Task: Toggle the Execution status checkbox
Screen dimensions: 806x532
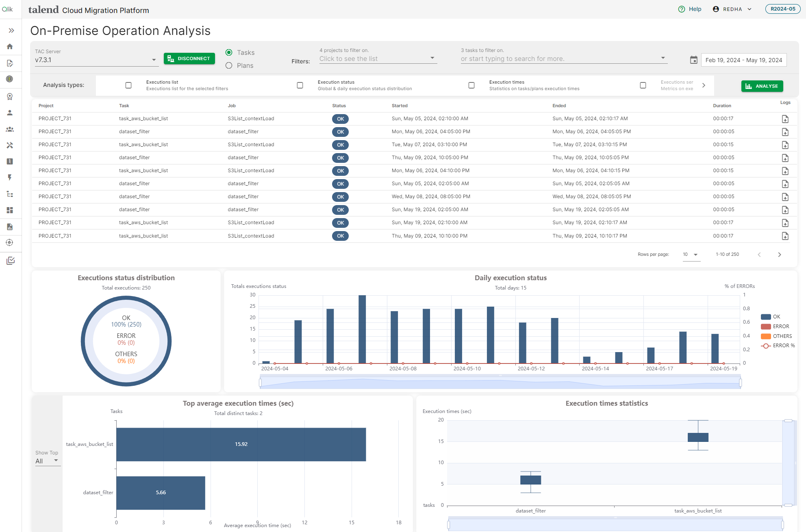Action: (x=300, y=85)
